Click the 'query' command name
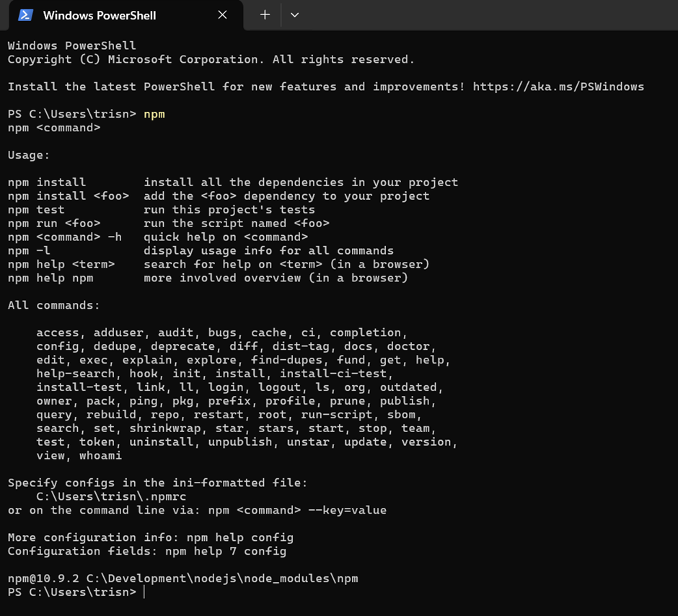This screenshot has height=616, width=678. [x=54, y=415]
